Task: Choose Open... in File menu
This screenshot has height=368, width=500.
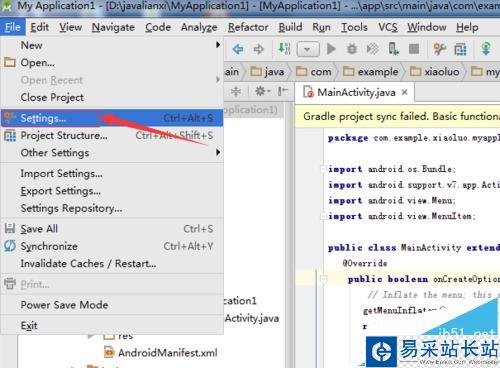Action: pyautogui.click(x=112, y=62)
